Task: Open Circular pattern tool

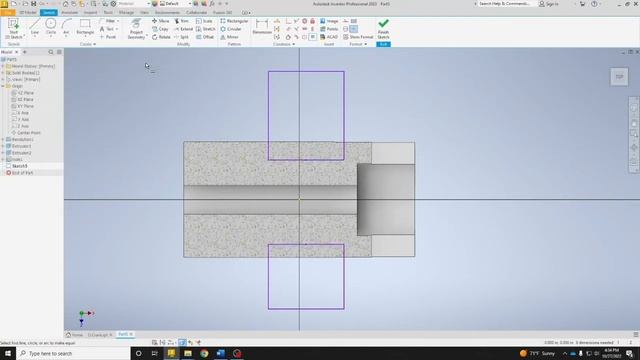Action: pyautogui.click(x=231, y=29)
